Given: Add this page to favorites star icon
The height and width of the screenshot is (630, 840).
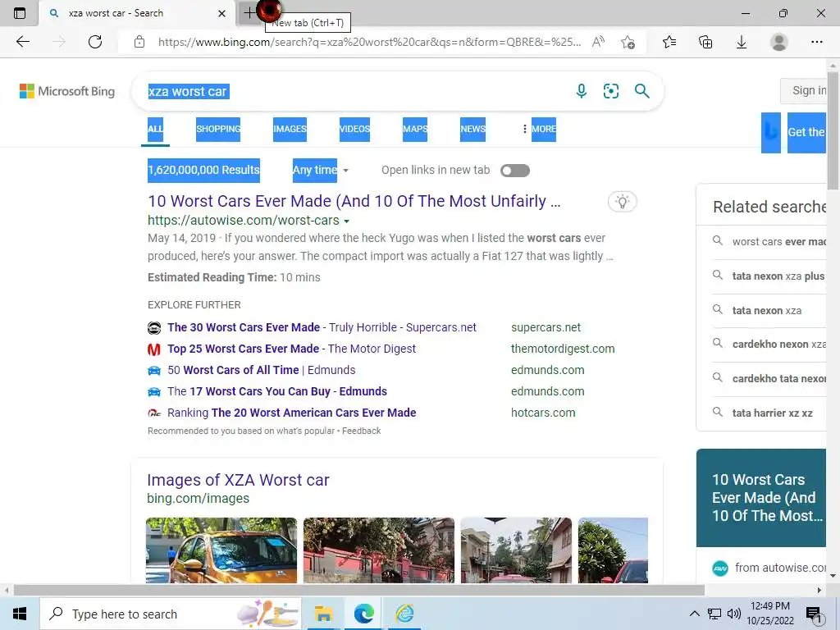Looking at the screenshot, I should click(x=628, y=42).
